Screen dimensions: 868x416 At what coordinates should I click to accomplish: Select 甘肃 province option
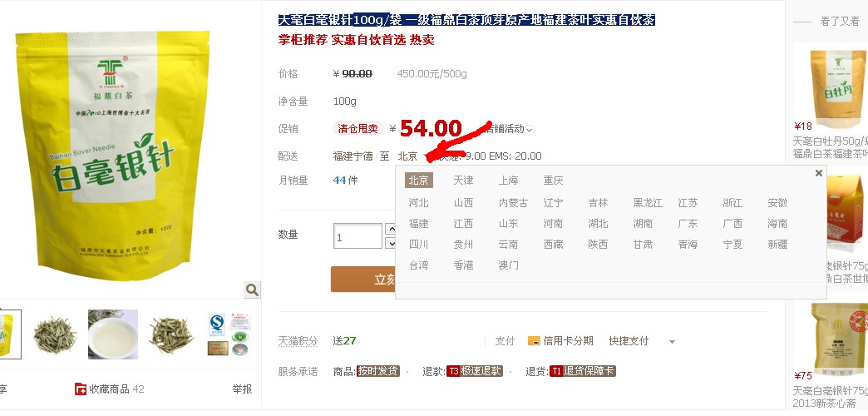coord(643,244)
